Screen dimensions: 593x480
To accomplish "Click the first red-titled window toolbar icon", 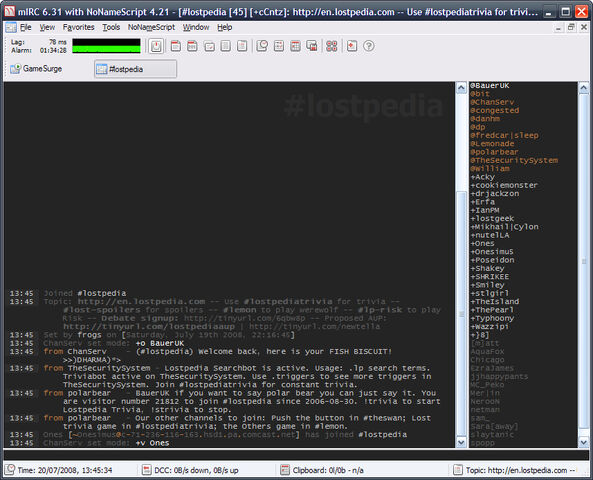I will pyautogui.click(x=175, y=46).
